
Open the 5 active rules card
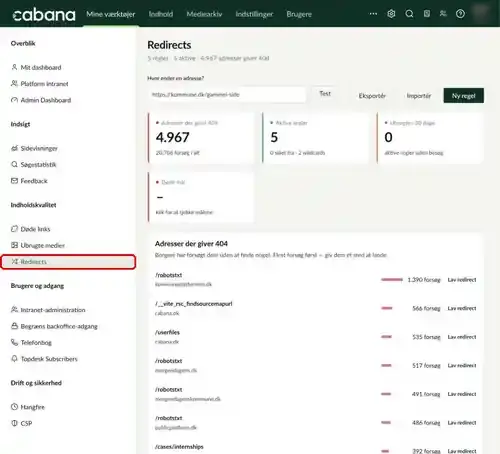coord(315,138)
